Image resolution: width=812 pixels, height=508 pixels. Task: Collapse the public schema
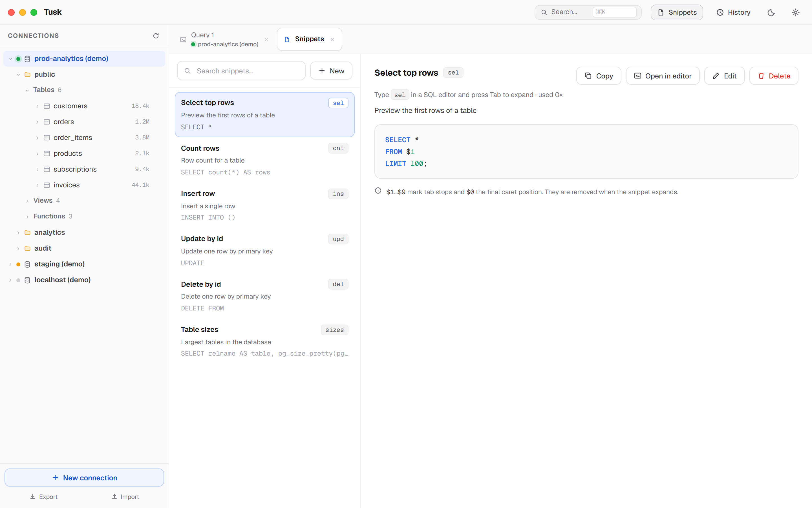click(18, 75)
